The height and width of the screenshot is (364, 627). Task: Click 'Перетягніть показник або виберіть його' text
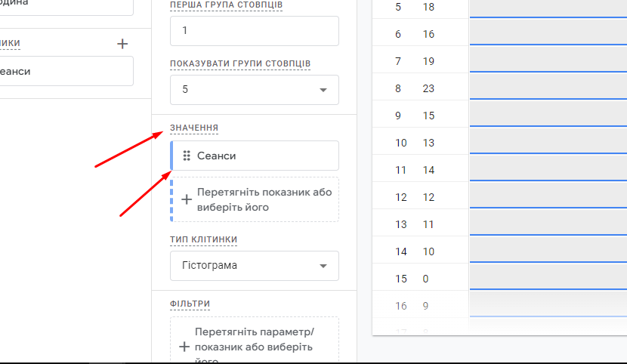pos(264,199)
